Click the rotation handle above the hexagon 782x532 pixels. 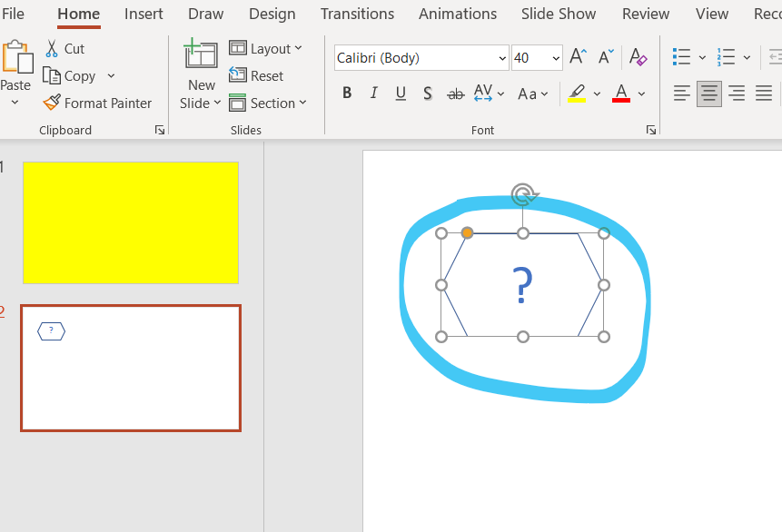click(x=522, y=193)
